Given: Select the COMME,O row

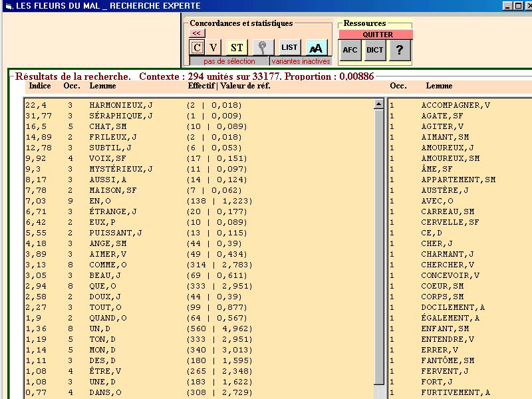Looking at the screenshot, I should [198, 265].
